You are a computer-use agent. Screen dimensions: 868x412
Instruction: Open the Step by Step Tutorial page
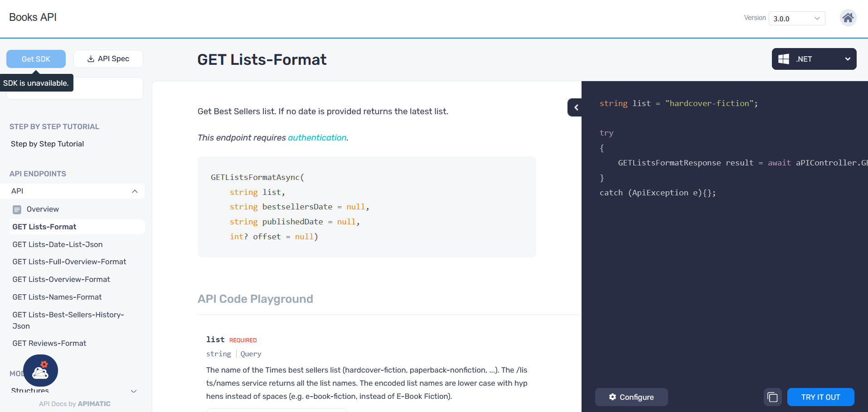(x=48, y=144)
